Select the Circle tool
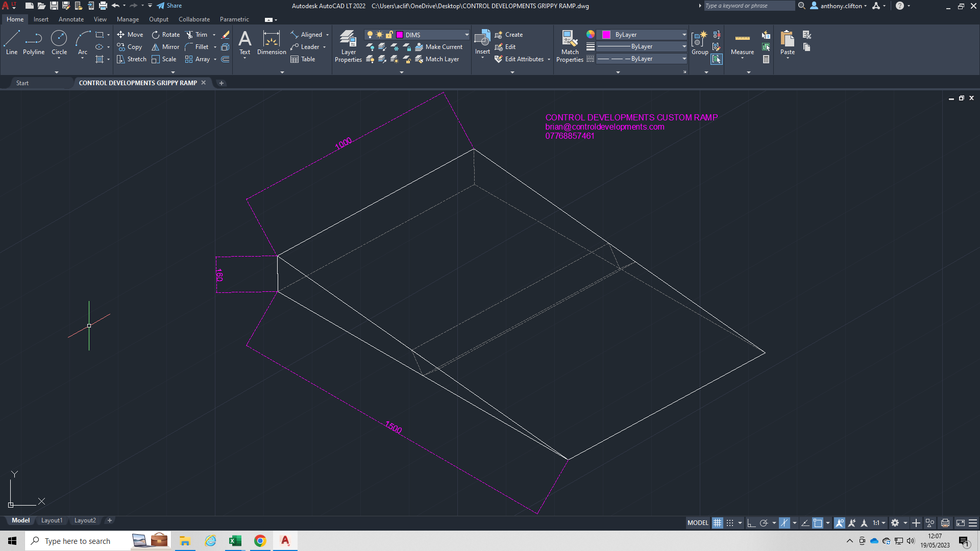Viewport: 980px width, 551px height. [x=59, y=42]
